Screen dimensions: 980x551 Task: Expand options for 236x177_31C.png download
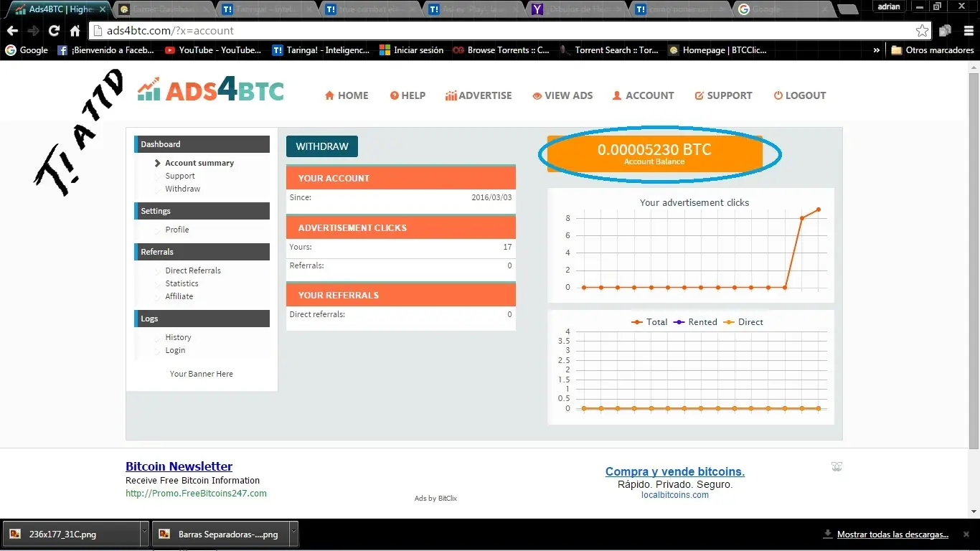tap(144, 534)
